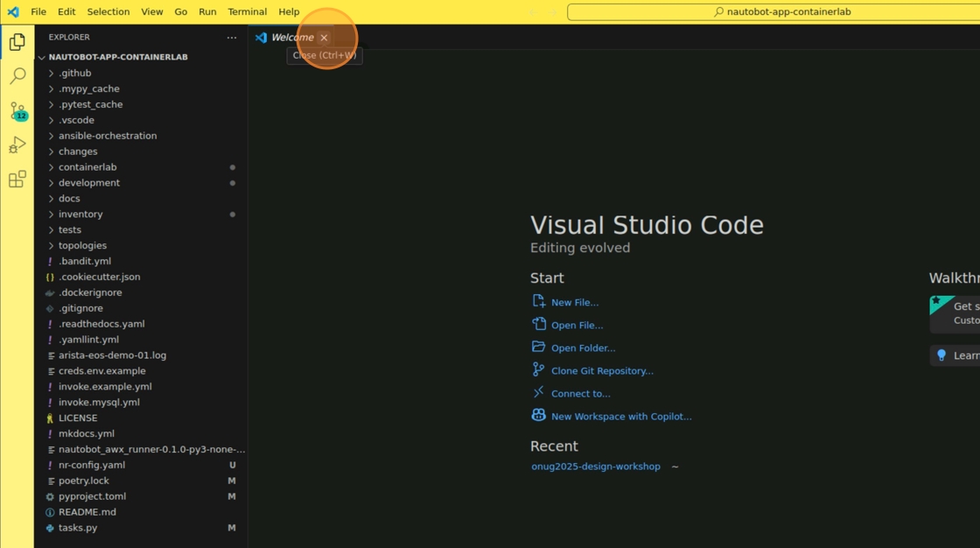
Task: Click the New Workspace with Copilot icon
Action: click(x=538, y=416)
